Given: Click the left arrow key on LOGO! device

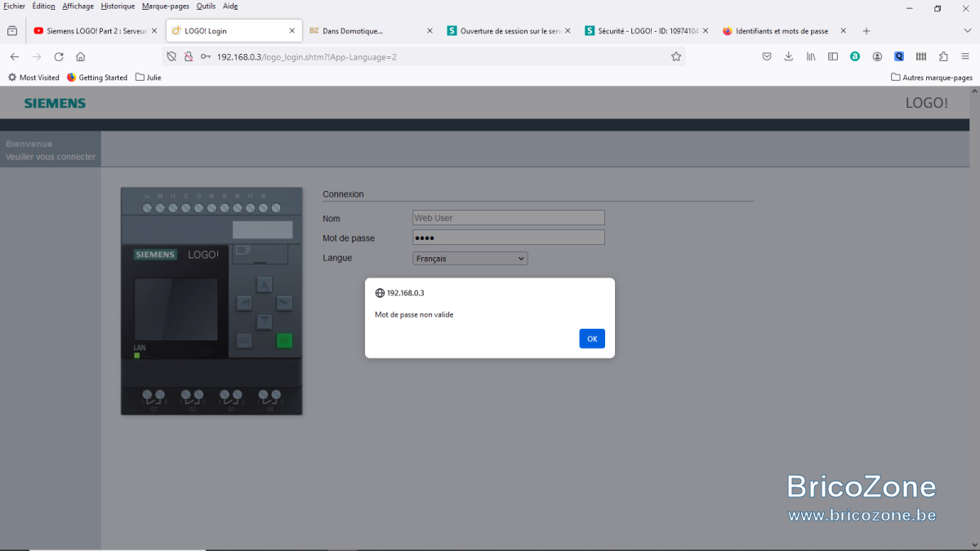Looking at the screenshot, I should tap(244, 304).
